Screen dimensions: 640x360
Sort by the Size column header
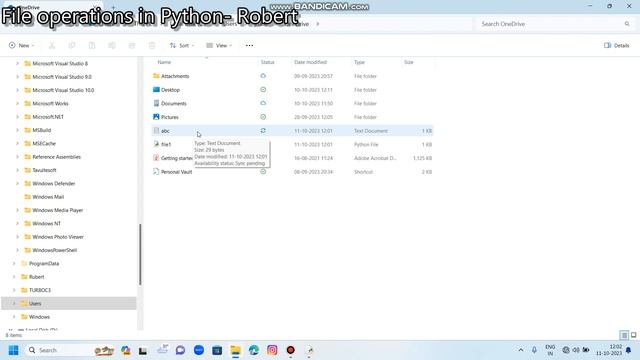(409, 62)
